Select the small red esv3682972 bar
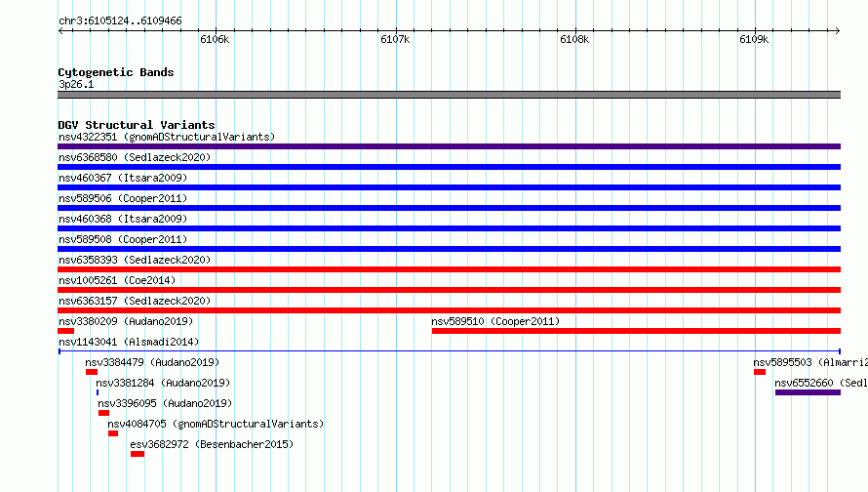 coord(138,454)
